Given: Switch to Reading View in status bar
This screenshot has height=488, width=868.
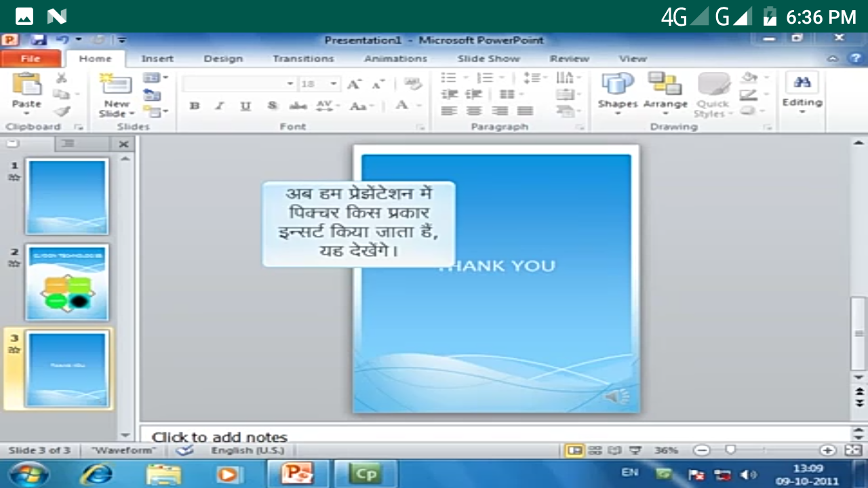Looking at the screenshot, I should click(615, 450).
